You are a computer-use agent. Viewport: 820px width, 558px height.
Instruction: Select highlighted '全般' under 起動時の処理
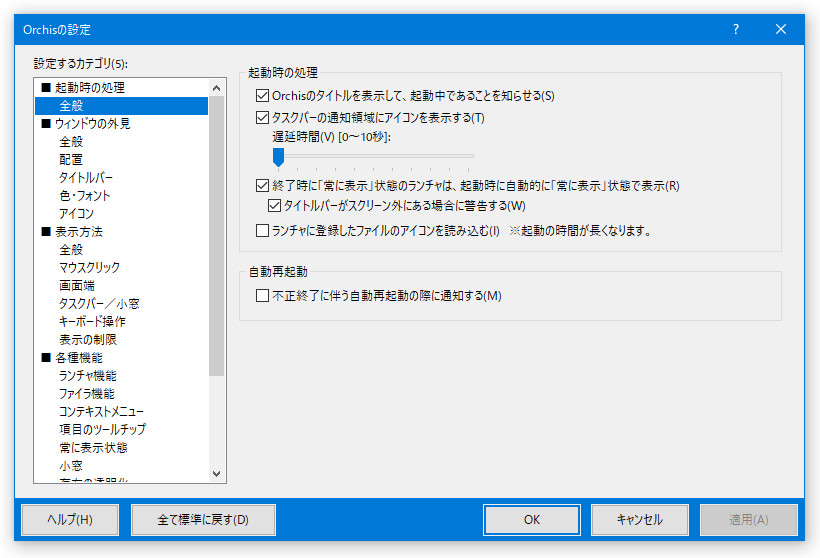(121, 106)
